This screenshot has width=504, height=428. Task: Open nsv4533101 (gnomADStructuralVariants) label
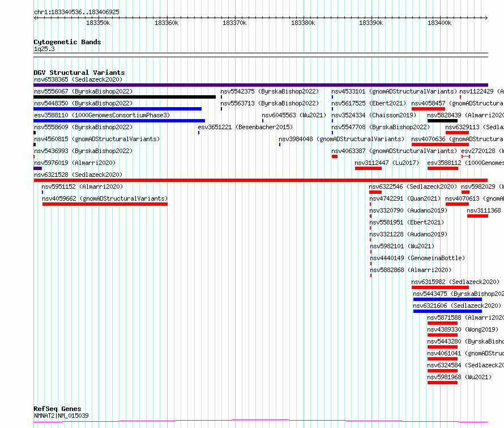394,91
